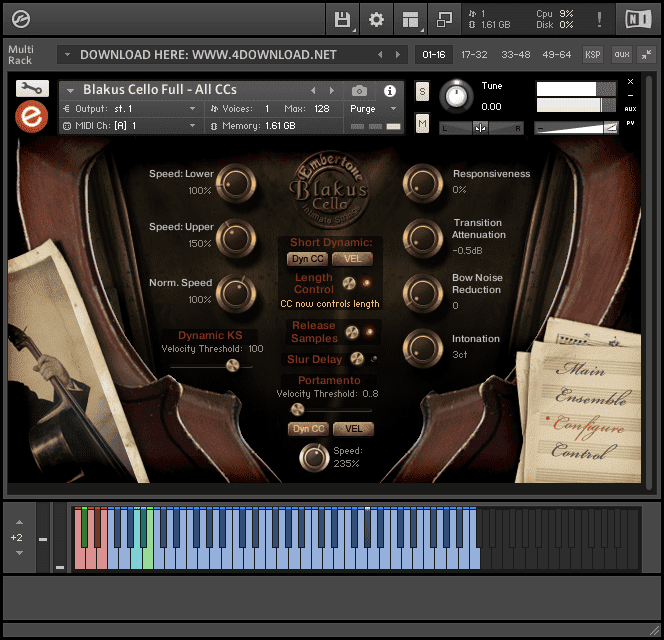Switch to 49-64 rack page

coord(556,55)
